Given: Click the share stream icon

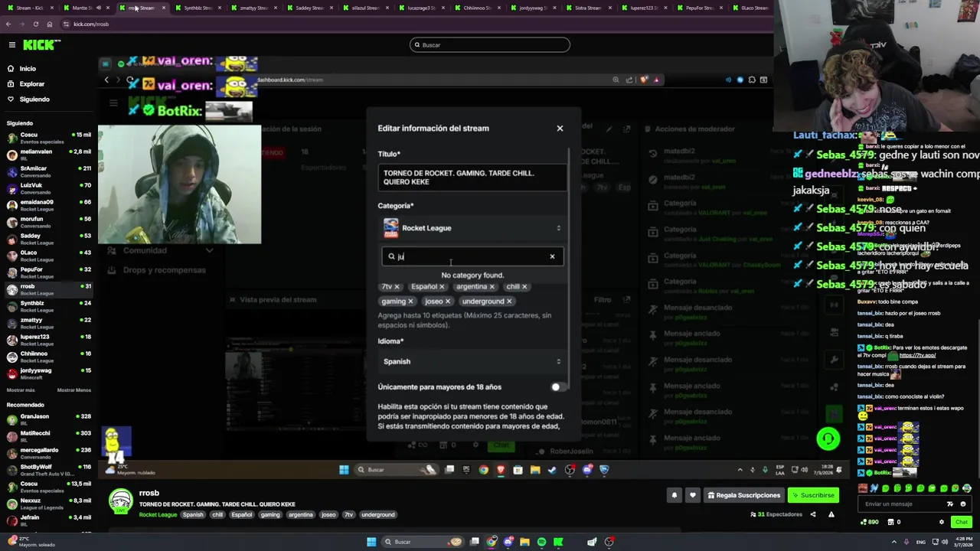Looking at the screenshot, I should [x=813, y=514].
